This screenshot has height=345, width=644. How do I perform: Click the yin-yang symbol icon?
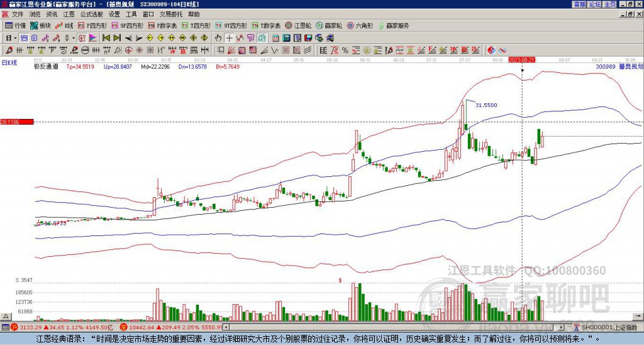coord(491,50)
